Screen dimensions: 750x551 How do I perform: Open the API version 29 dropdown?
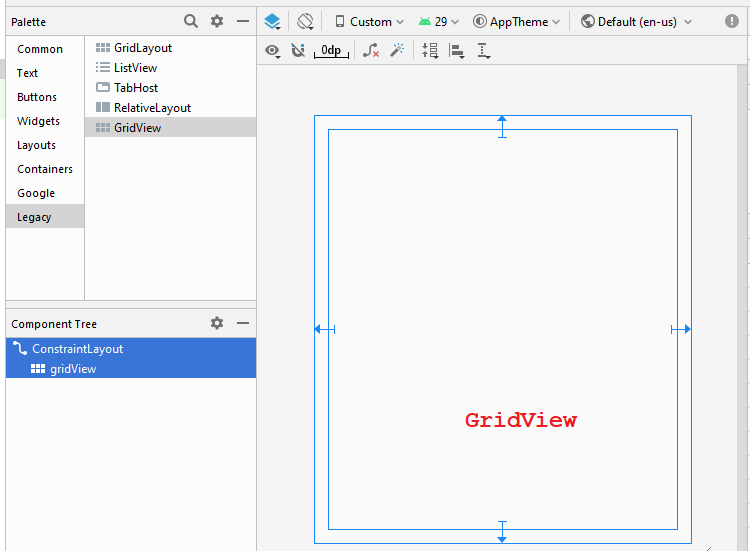[x=439, y=22]
